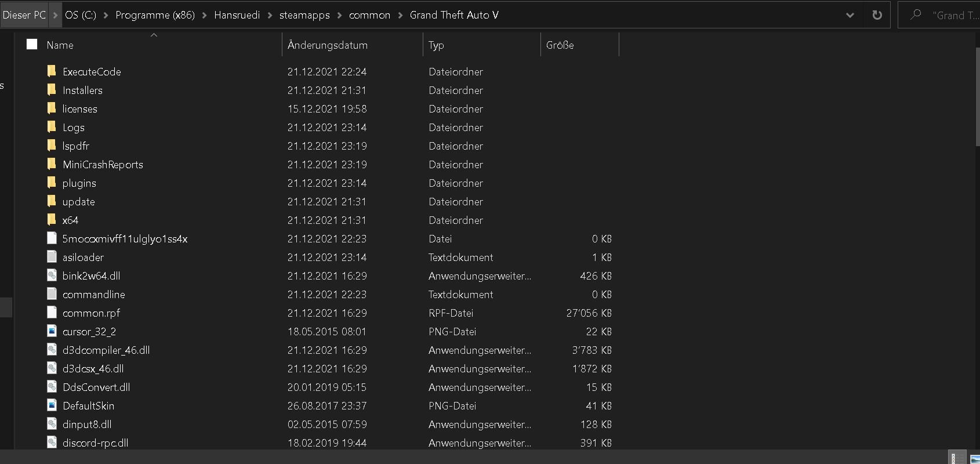The height and width of the screenshot is (464, 980).
Task: Sort files by Größe column header
Action: click(x=560, y=45)
